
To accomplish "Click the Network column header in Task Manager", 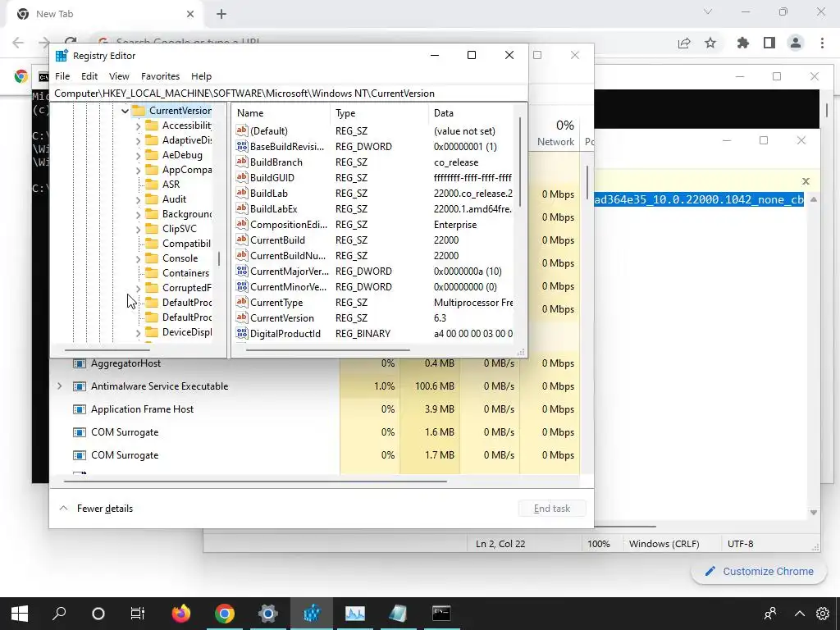I will [555, 133].
